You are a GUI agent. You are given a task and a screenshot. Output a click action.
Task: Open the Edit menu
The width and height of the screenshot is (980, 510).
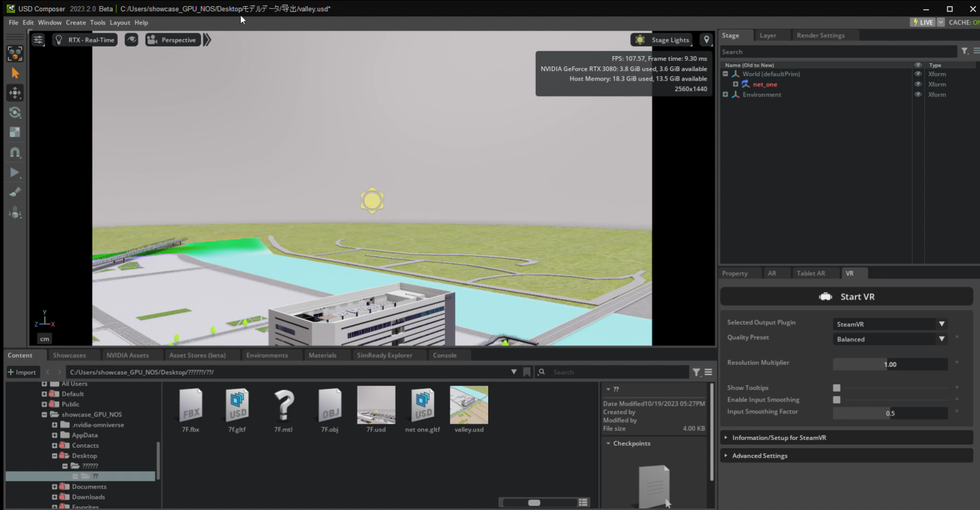pyautogui.click(x=28, y=22)
